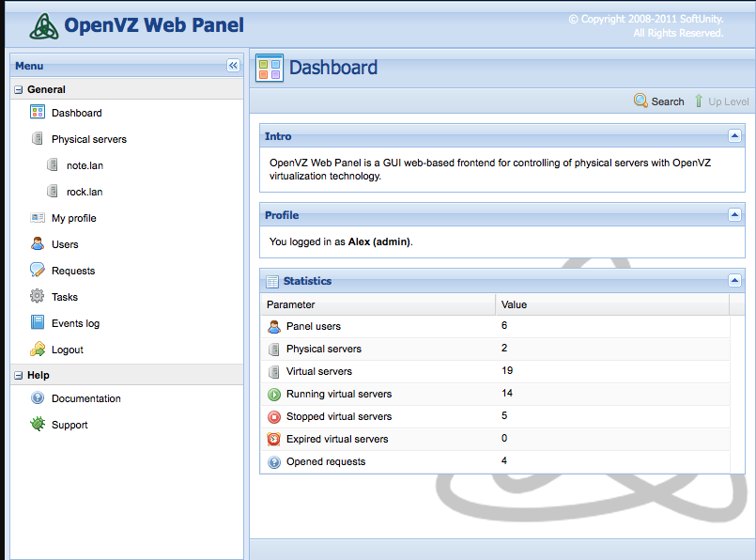Open Dashboard from the menu
The height and width of the screenshot is (560, 756).
[77, 113]
